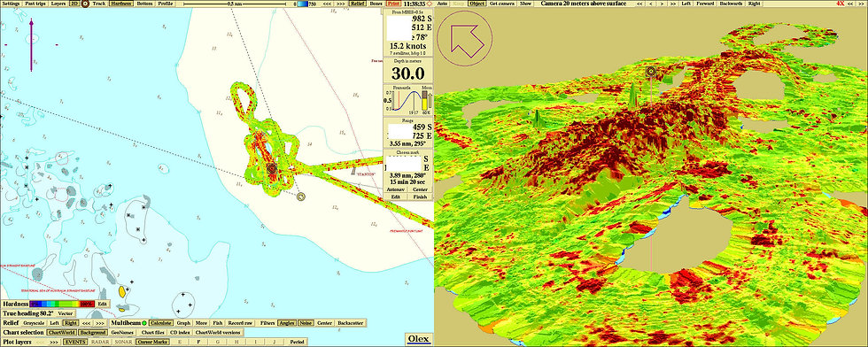Click Get camera button
868x347 pixels.
click(501, 4)
